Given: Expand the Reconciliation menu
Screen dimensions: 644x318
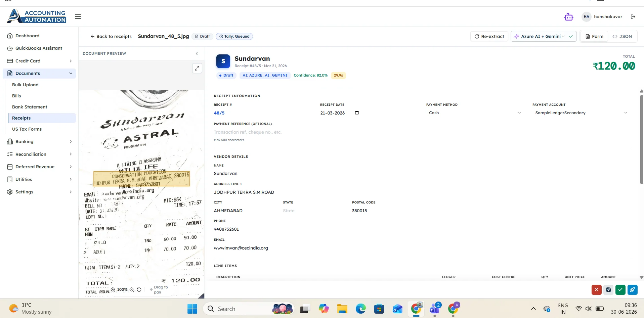Looking at the screenshot, I should coord(40,154).
